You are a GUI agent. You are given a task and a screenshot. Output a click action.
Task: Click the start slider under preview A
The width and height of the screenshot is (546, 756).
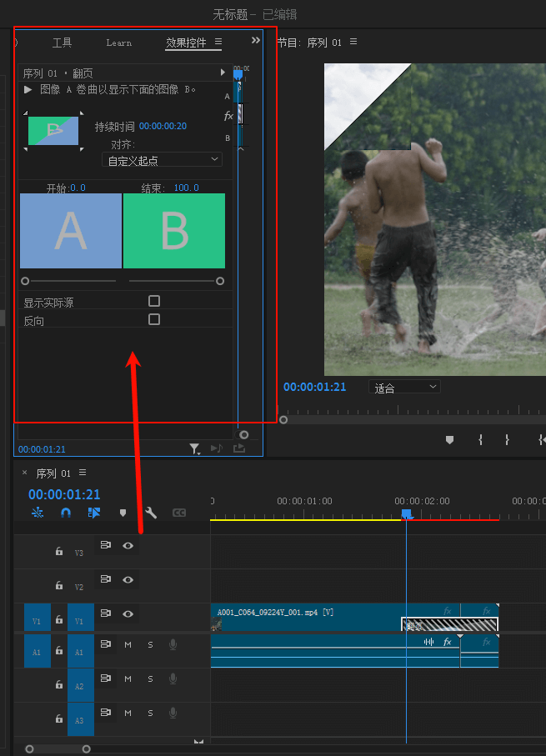click(x=25, y=281)
